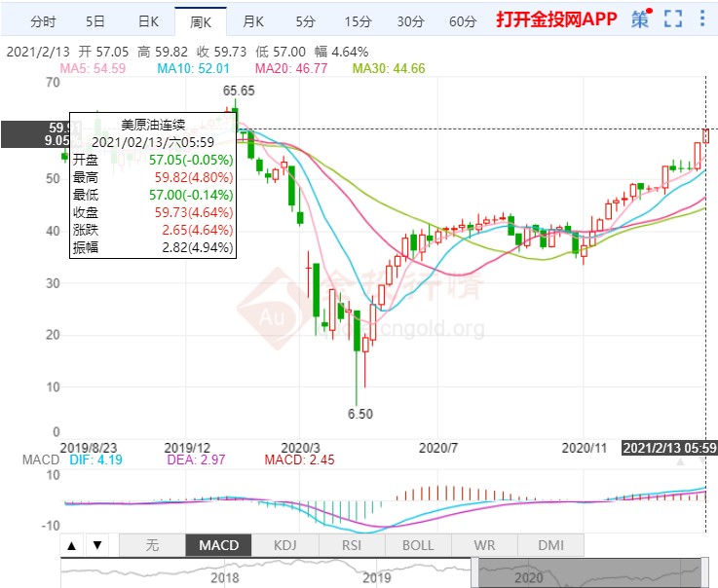Switch to the 5分 interval tab
This screenshot has width=718, height=588.
click(x=306, y=21)
